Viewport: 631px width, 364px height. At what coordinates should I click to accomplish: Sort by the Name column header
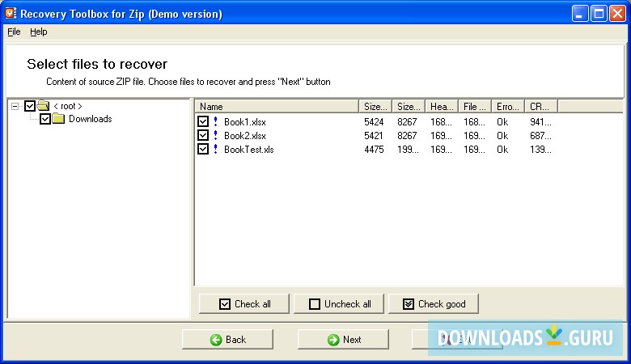pyautogui.click(x=277, y=107)
